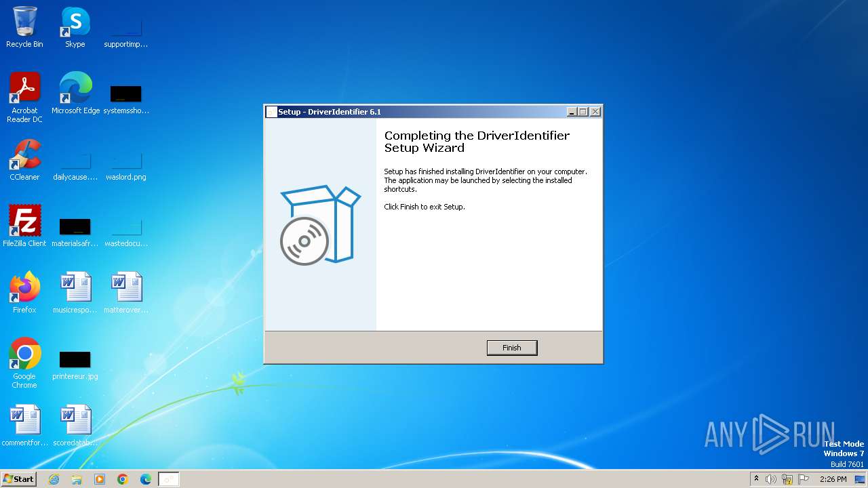Image resolution: width=868 pixels, height=488 pixels.
Task: Minimize the DriverIdentifier Setup window
Action: click(x=572, y=112)
